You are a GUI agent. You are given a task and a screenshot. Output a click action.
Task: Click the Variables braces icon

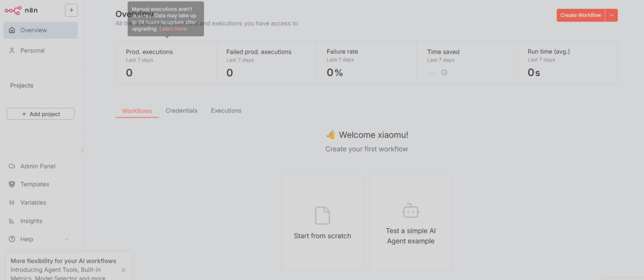[12, 203]
